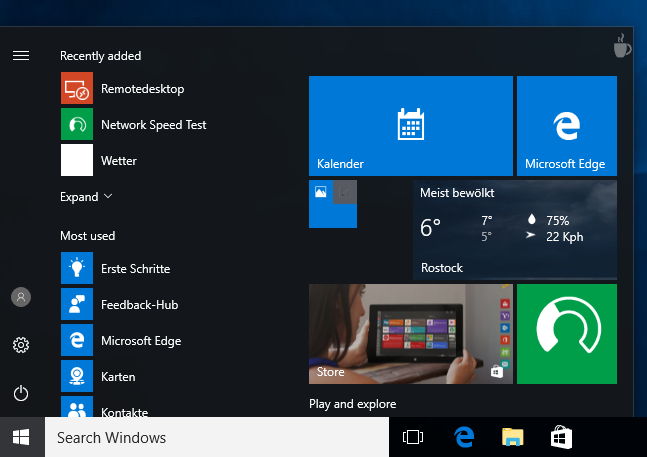Open the Remotedesktop app icon

coord(77,88)
